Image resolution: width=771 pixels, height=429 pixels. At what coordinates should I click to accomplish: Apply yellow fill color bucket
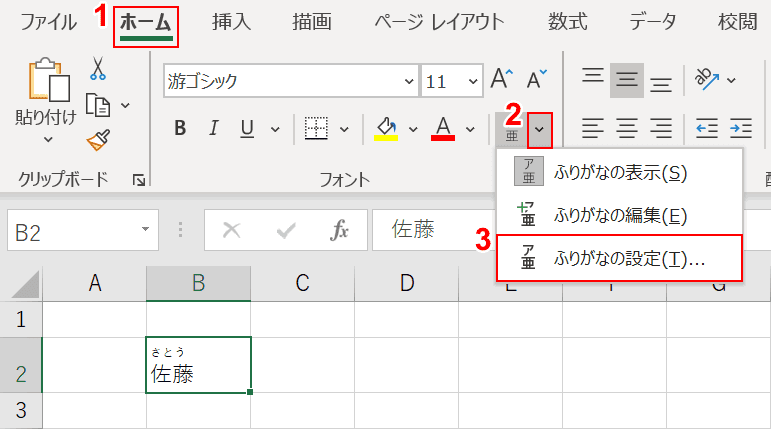[386, 129]
